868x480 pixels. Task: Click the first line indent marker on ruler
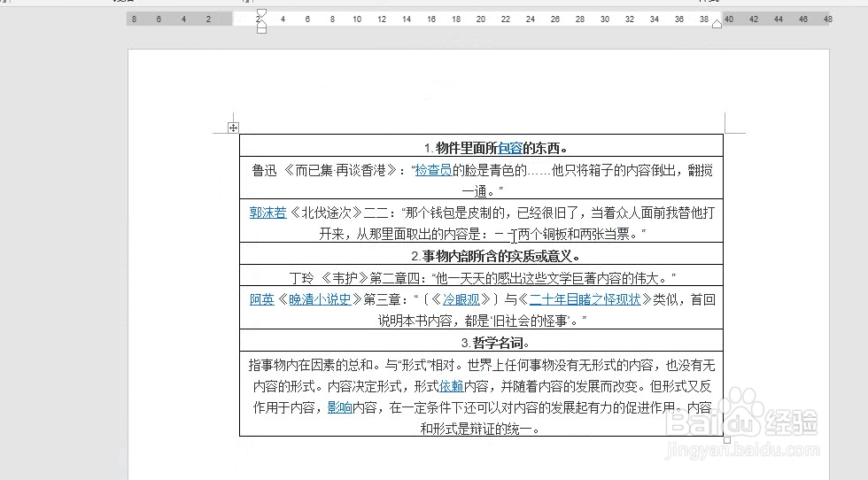262,13
